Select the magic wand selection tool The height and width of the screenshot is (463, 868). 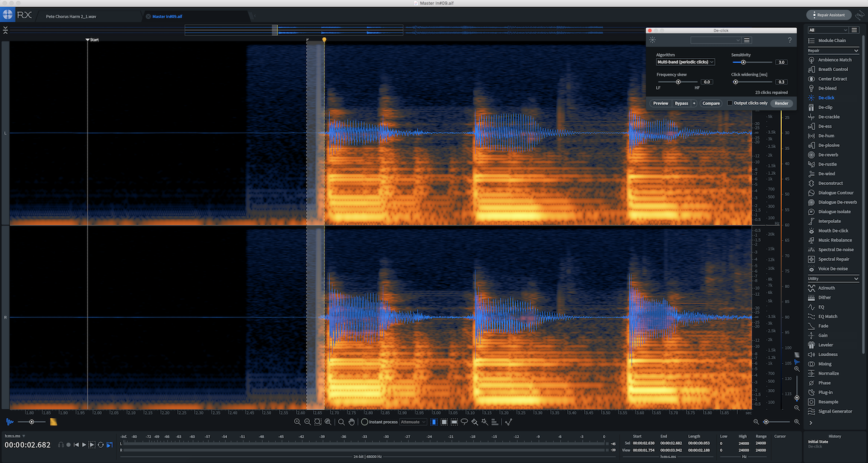coord(484,422)
